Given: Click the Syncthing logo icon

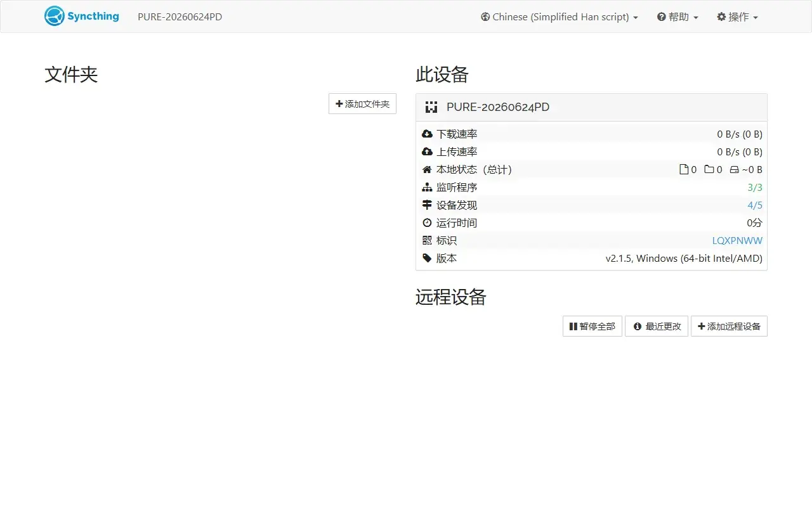Looking at the screenshot, I should pos(55,16).
